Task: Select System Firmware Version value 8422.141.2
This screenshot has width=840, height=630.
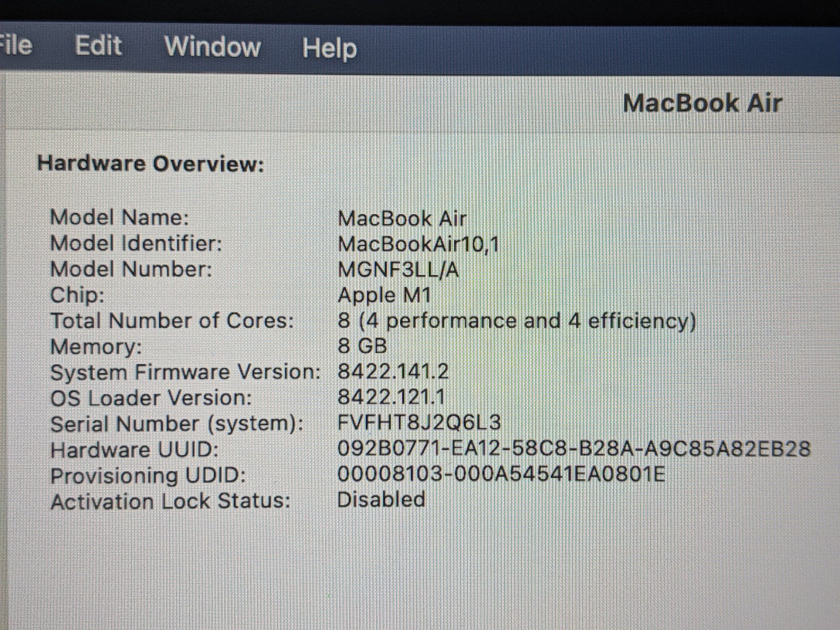Action: coord(393,372)
